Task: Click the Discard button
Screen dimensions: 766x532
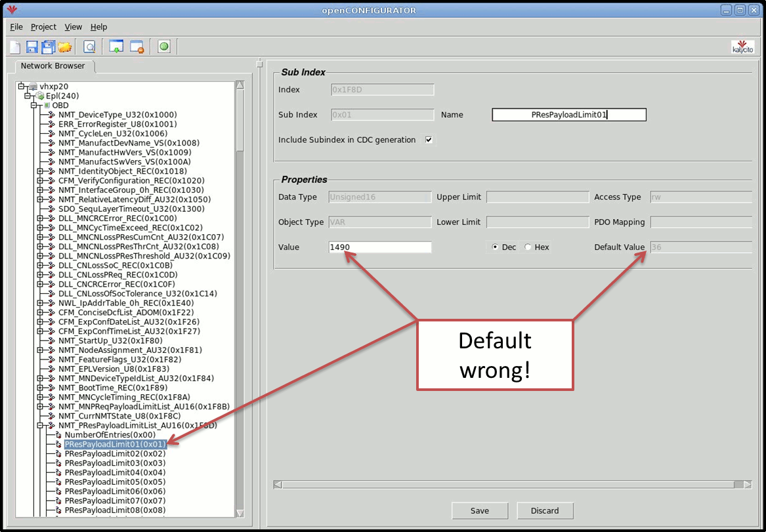Action: tap(545, 510)
